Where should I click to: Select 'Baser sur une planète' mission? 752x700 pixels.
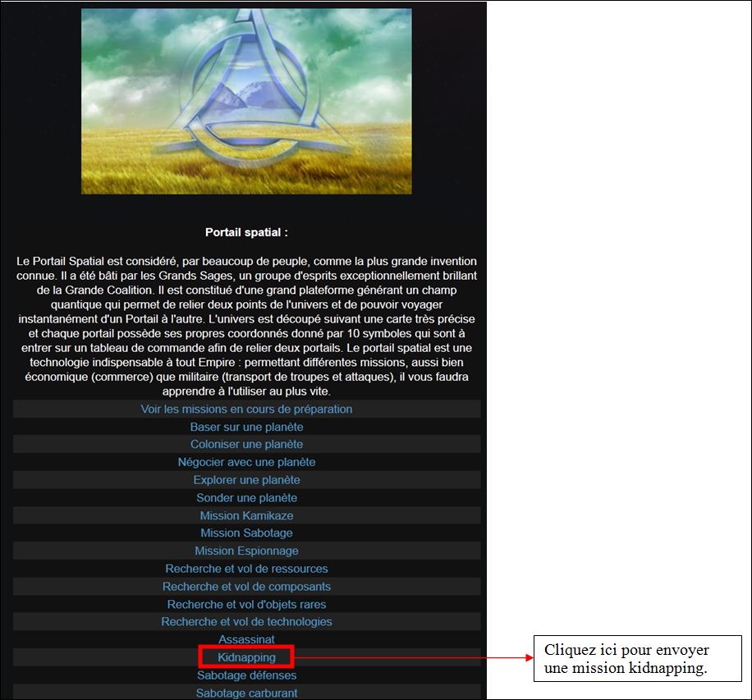point(246,427)
